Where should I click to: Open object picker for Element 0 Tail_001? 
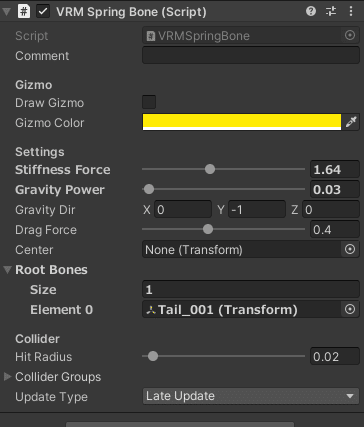pyautogui.click(x=350, y=309)
